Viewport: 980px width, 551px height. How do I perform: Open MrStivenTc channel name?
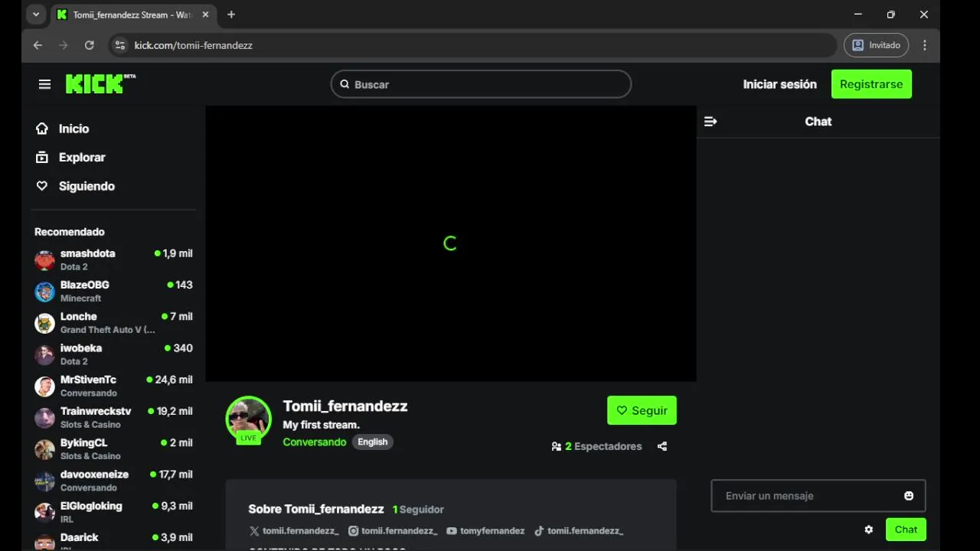[89, 380]
